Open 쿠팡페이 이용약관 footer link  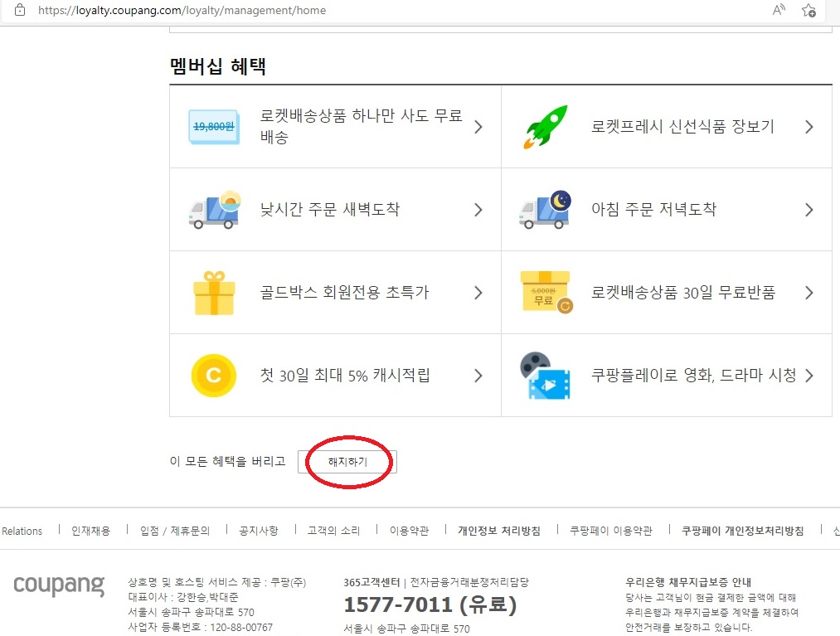[x=611, y=531]
